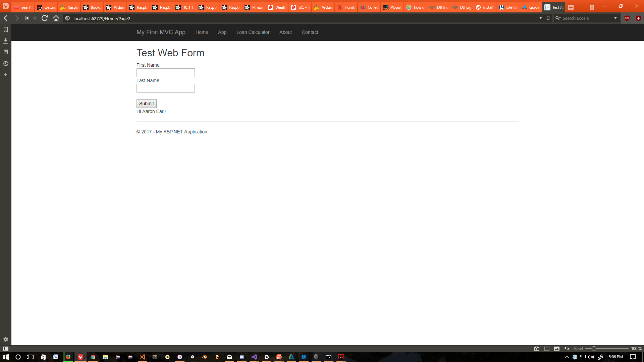Open Vivaldi settings via the gear icon
644x362 pixels.
point(5,339)
